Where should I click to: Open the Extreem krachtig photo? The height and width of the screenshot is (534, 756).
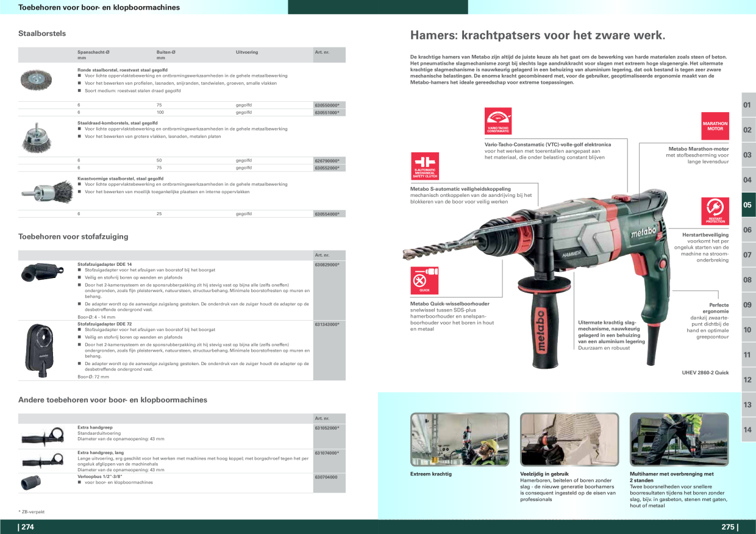pyautogui.click(x=460, y=440)
